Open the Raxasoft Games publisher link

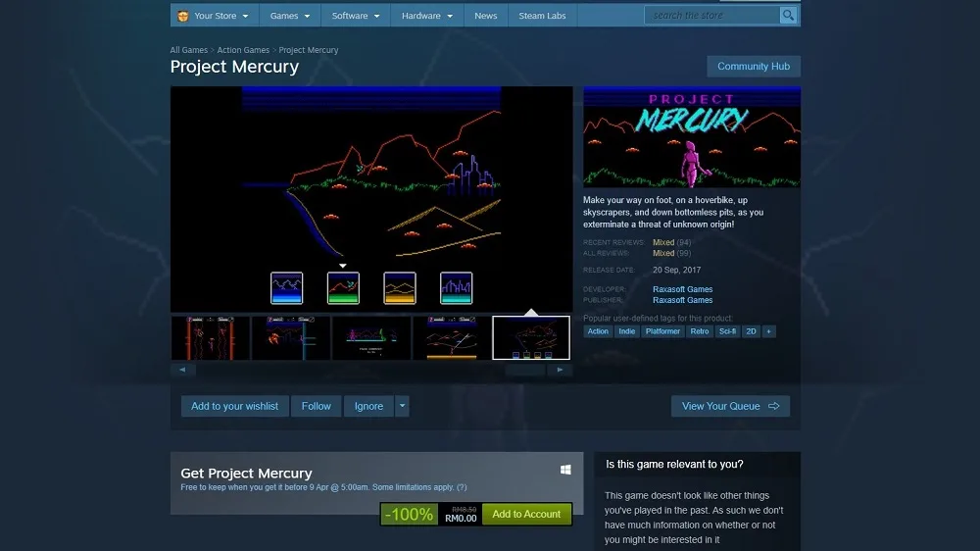click(x=682, y=300)
